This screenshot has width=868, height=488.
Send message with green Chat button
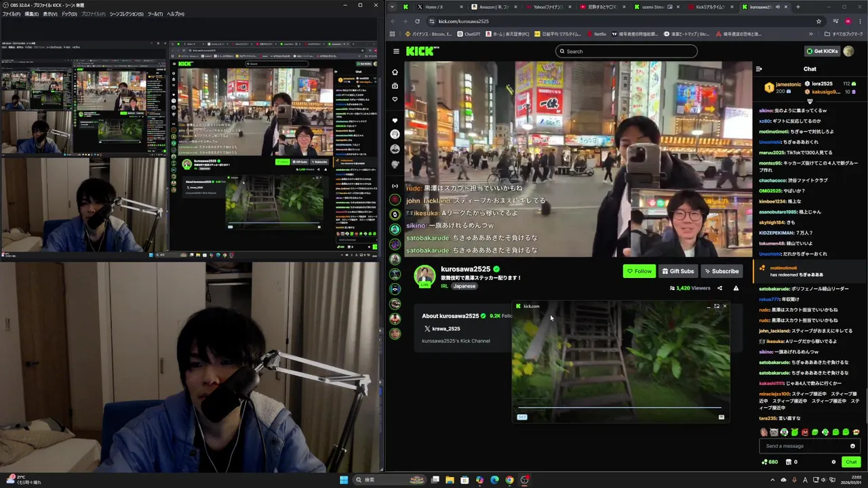(x=851, y=462)
